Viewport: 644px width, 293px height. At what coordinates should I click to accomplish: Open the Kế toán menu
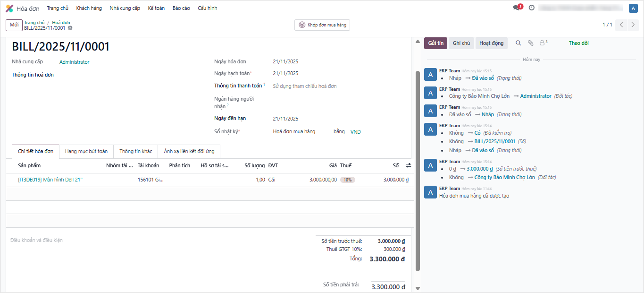click(156, 9)
